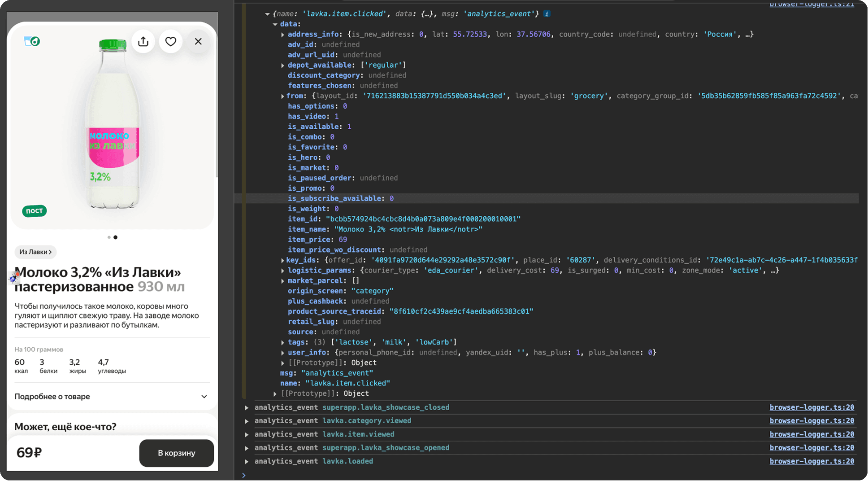Click item_price value 69
868x481 pixels.
click(x=343, y=240)
